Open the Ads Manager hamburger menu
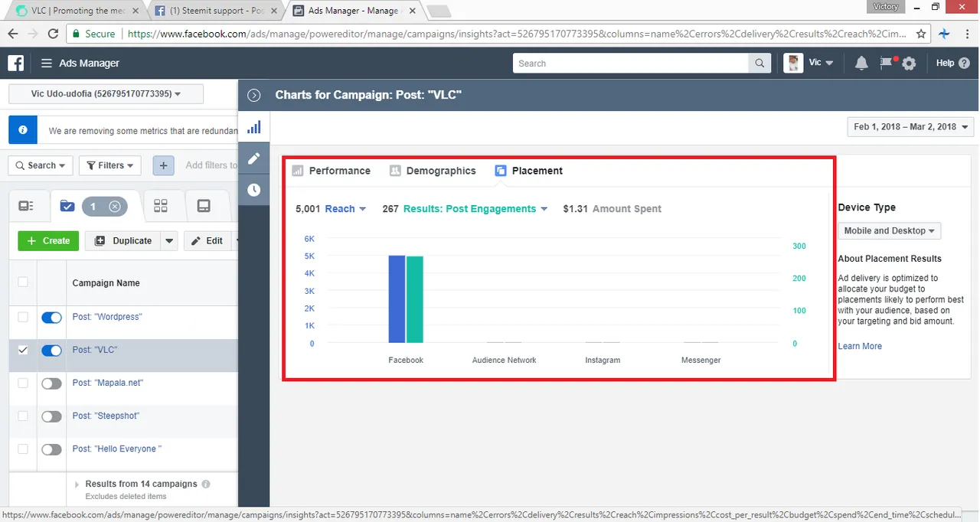The image size is (980, 522). [47, 64]
